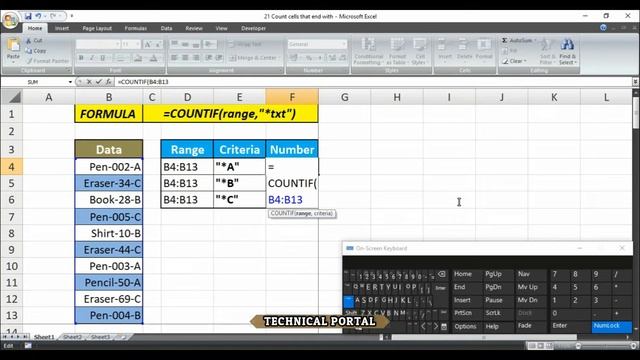Undo last action in Quick Access toolbar

click(x=38, y=16)
